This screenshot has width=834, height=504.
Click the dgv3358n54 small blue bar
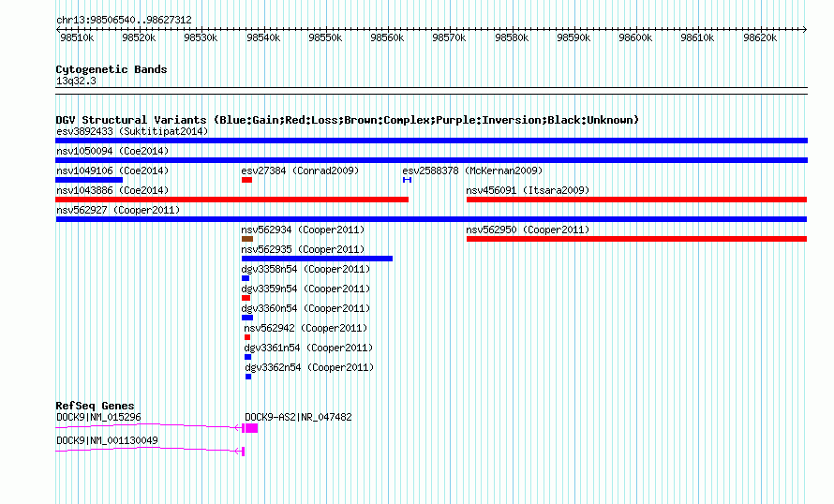[246, 278]
